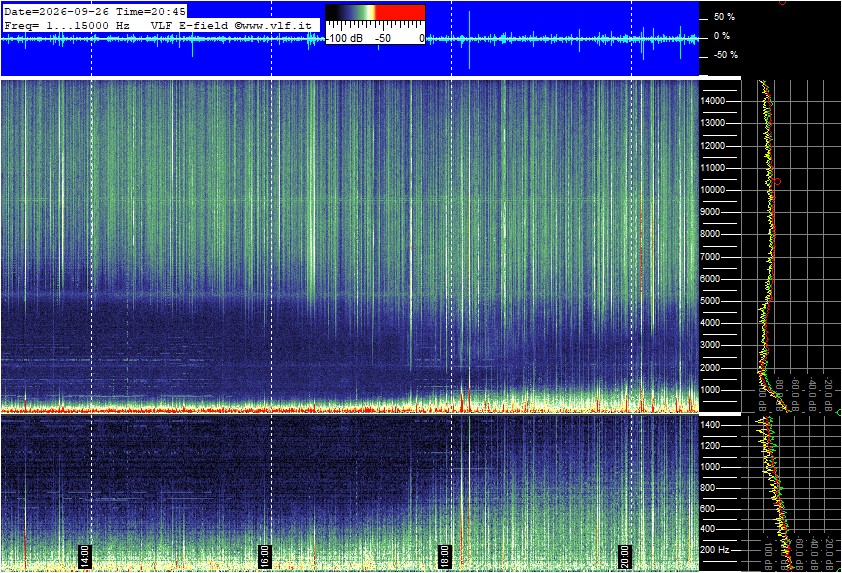The width and height of the screenshot is (842, 573).
Task: Click the -100 dB label on color scale
Action: 344,38
